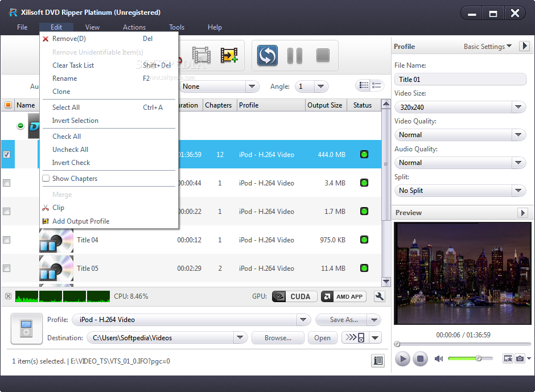Switch to detailed list view icon
Screen dimensions: 535x392
pyautogui.click(x=364, y=85)
